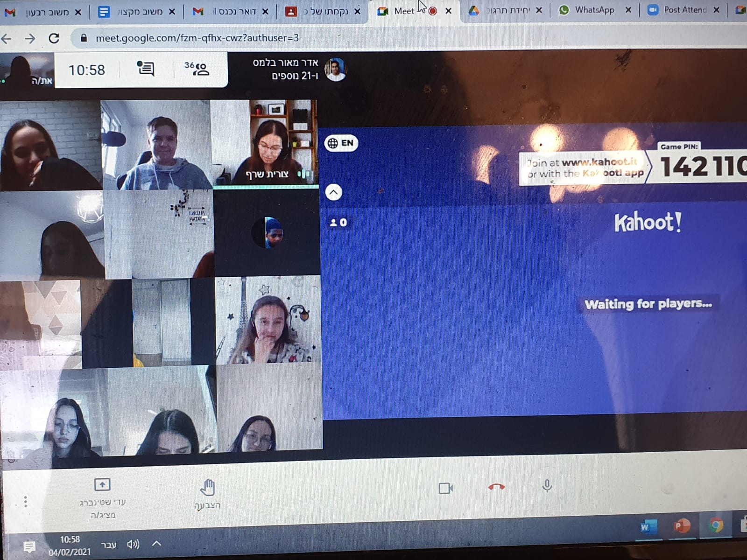Hang up with the red phone button
Image resolution: width=747 pixels, height=560 pixels.
(496, 487)
